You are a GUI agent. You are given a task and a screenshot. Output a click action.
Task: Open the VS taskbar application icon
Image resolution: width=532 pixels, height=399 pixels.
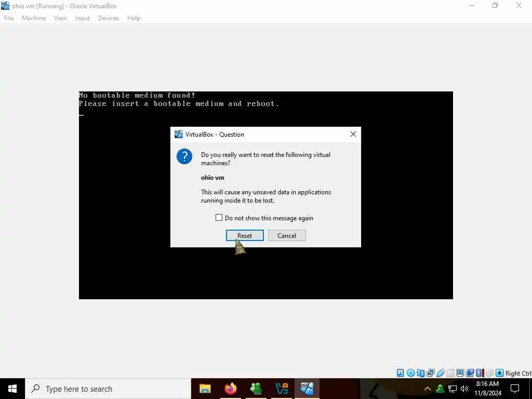coord(282,389)
